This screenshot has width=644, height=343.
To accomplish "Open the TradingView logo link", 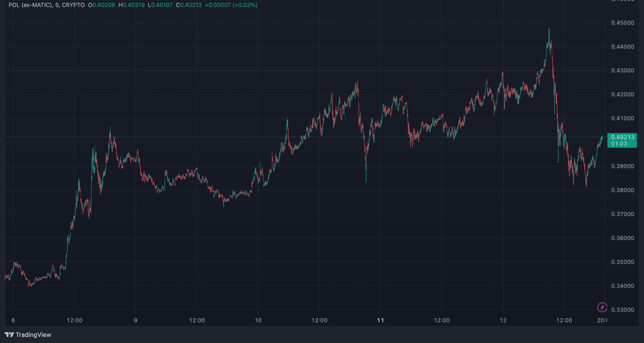I will click(x=28, y=334).
